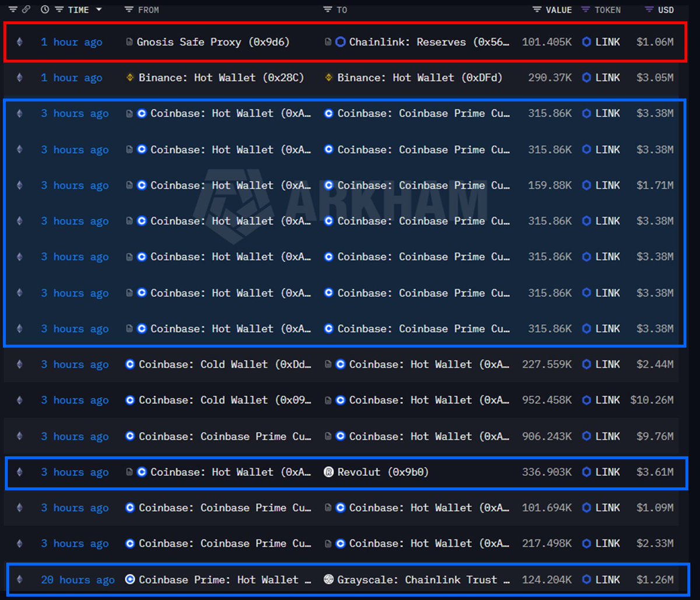This screenshot has height=600, width=700.
Task: Click contract icon beside Gnosis Safe Proxy
Action: [129, 42]
